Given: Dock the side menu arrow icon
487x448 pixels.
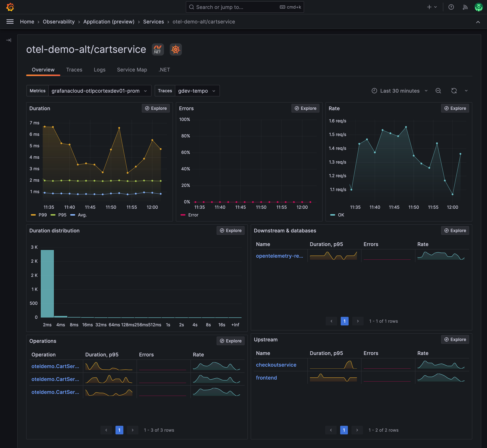Looking at the screenshot, I should (x=9, y=40).
